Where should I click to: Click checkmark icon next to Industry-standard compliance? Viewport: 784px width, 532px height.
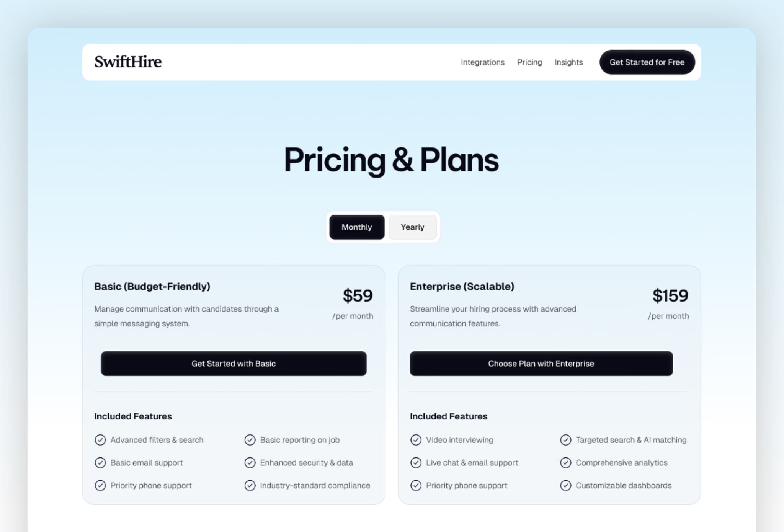click(250, 485)
